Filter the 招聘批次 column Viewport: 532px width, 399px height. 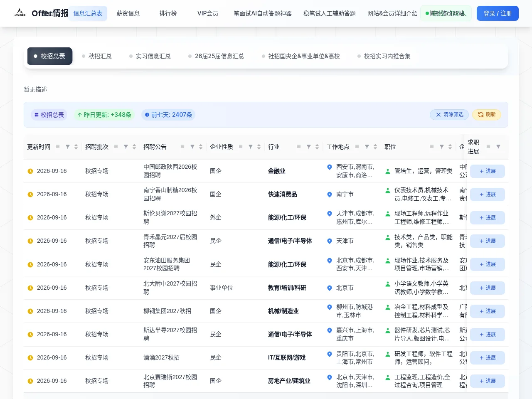pyautogui.click(x=126, y=147)
